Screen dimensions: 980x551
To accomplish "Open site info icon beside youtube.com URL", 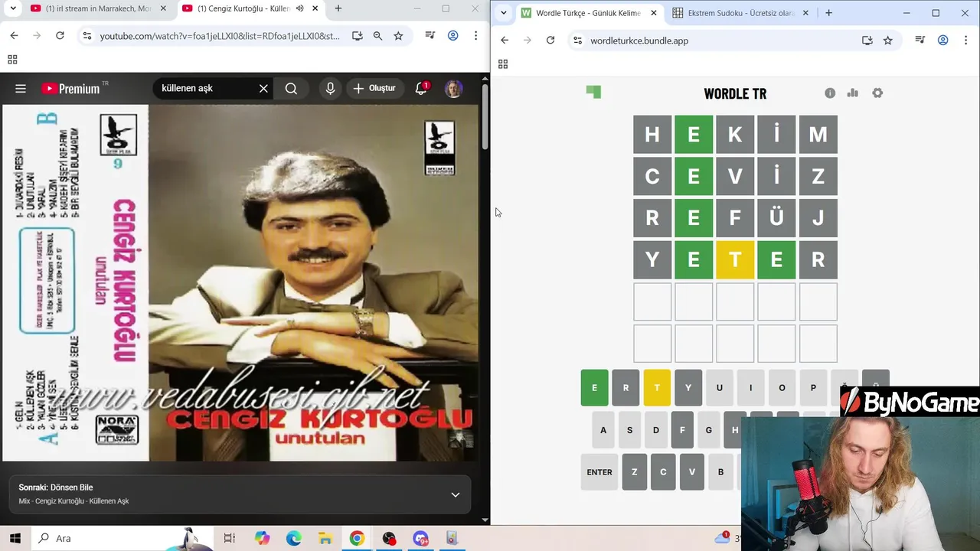I will point(87,36).
